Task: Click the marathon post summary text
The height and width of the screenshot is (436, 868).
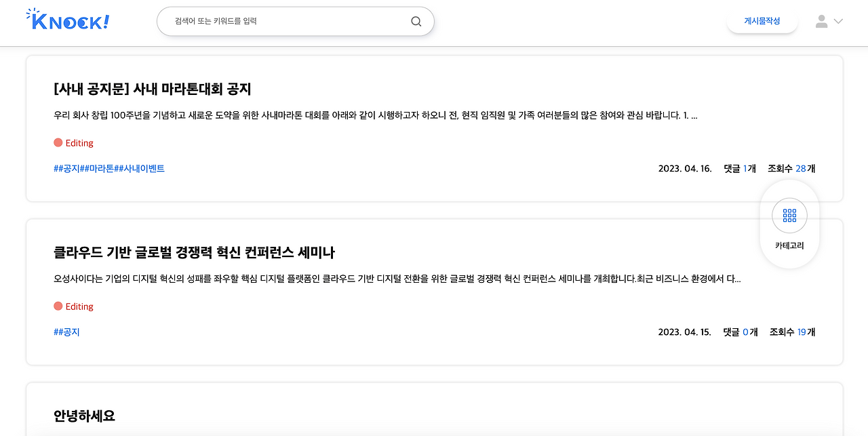Action: tap(376, 115)
